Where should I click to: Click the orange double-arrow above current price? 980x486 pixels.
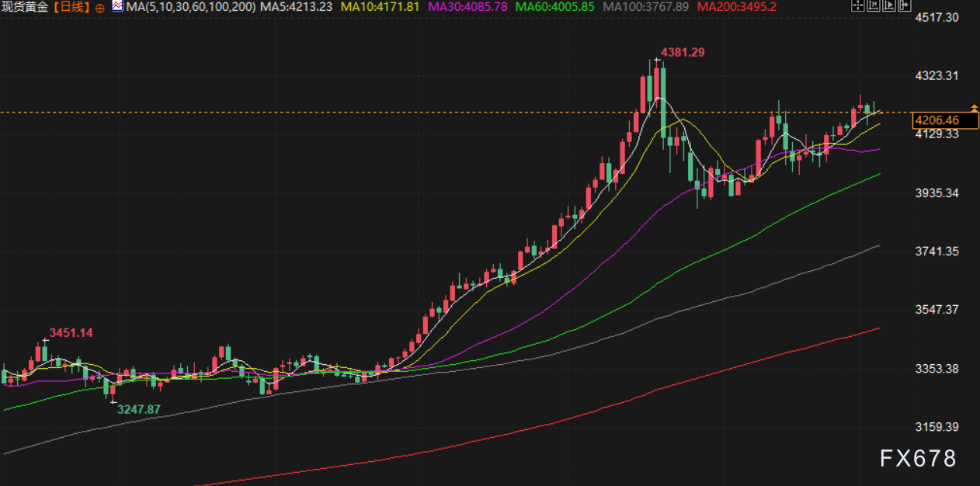974,107
